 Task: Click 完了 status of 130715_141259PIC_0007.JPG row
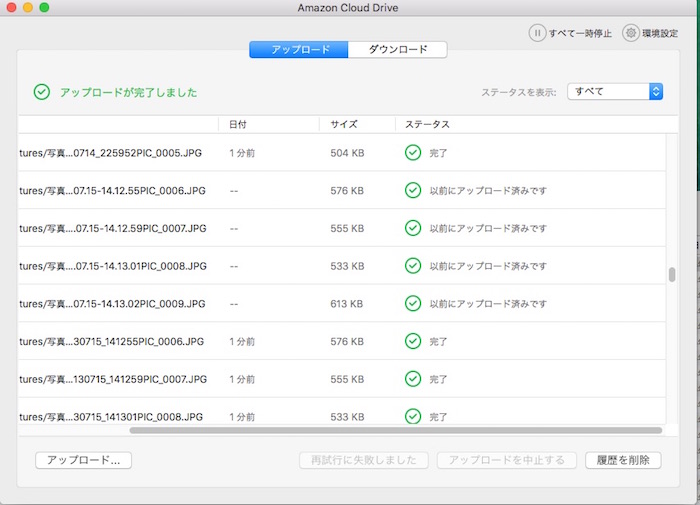click(438, 380)
